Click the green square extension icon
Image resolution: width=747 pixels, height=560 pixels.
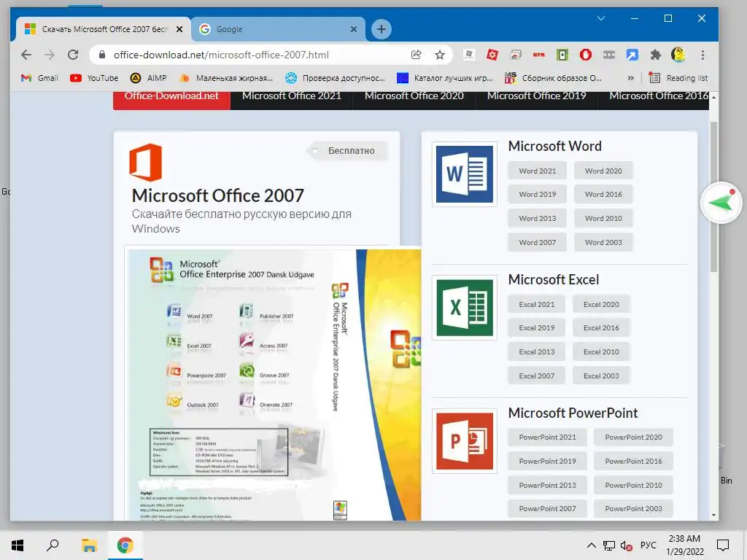tap(562, 55)
